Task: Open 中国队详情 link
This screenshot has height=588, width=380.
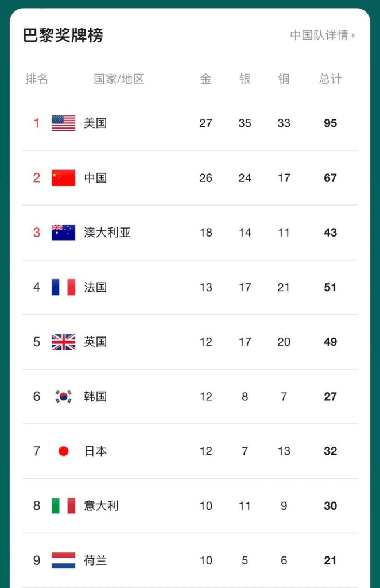Action: 319,35
